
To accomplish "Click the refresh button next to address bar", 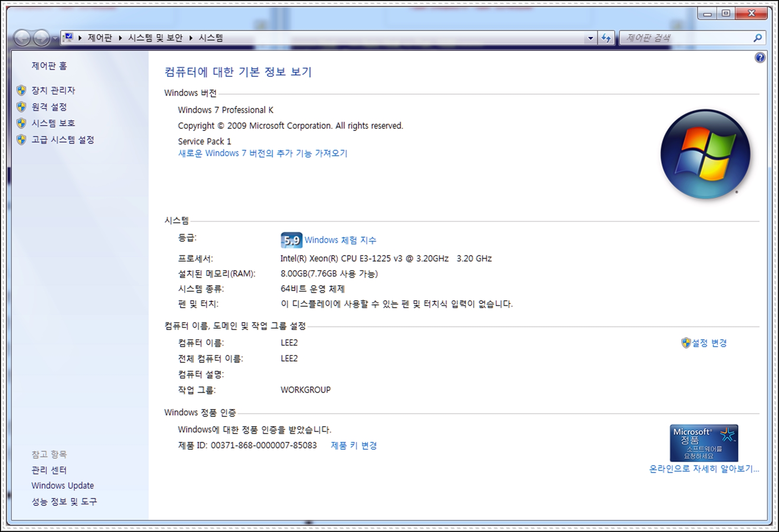I will tap(606, 38).
